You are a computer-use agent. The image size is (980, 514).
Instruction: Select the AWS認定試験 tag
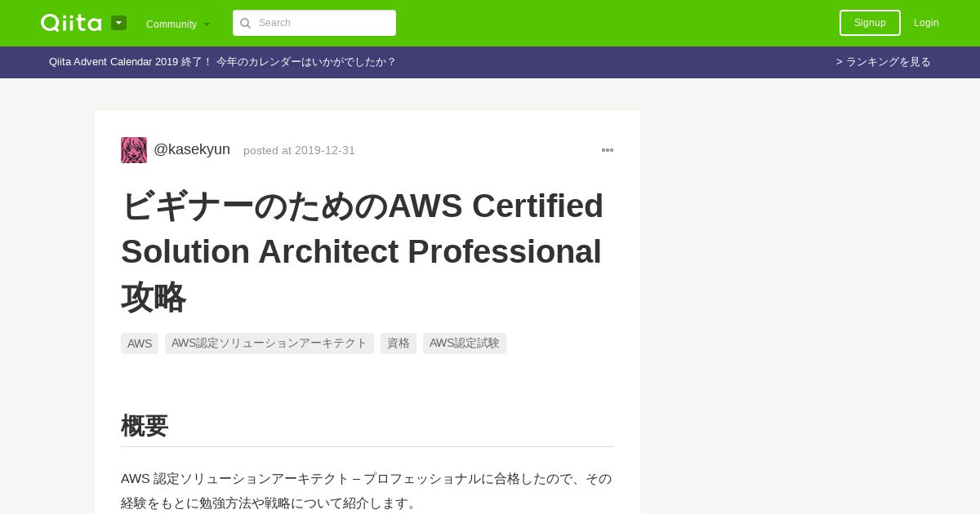coord(465,343)
